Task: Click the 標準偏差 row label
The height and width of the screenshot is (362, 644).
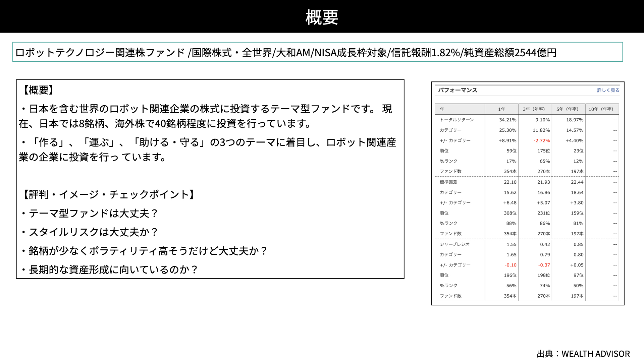Action: (448, 182)
